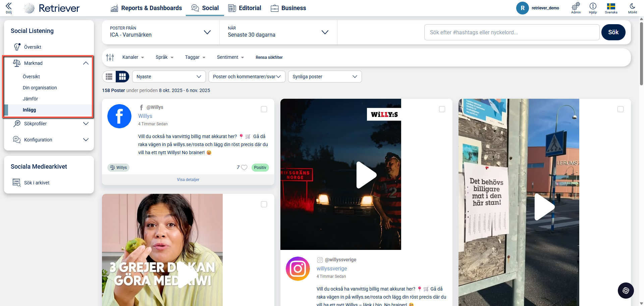This screenshot has height=306, width=644.
Task: Click the heart like icon on Willys post
Action: (244, 168)
